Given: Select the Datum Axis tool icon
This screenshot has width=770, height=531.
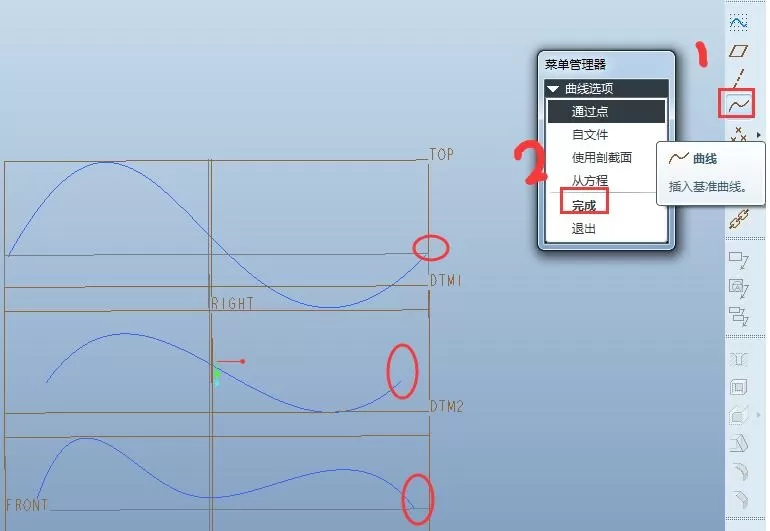Looking at the screenshot, I should [x=738, y=78].
